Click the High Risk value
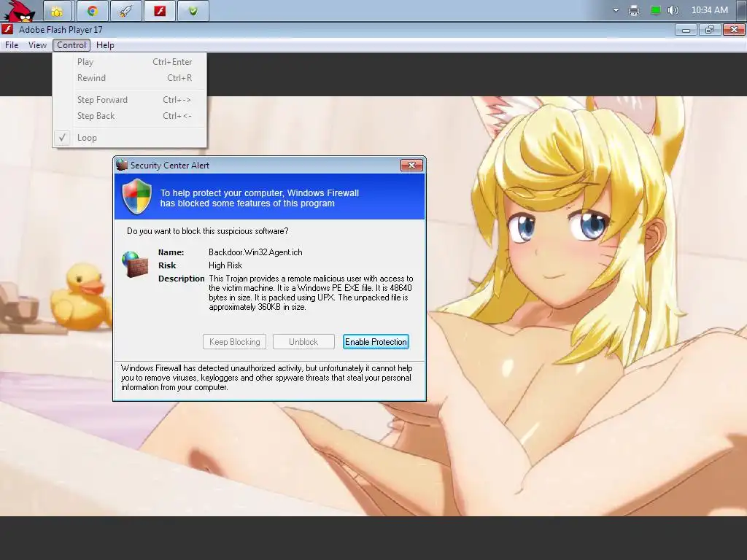747x560 pixels. coord(225,265)
